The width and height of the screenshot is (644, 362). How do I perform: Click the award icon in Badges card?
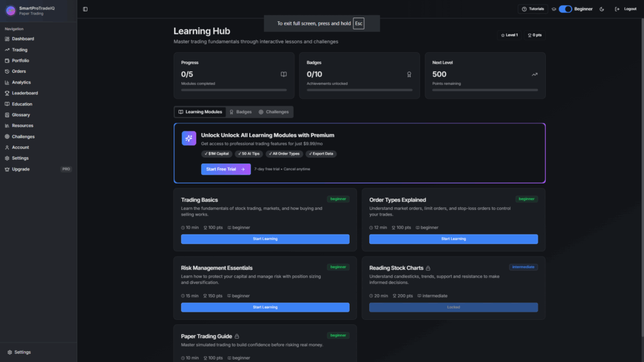click(409, 74)
